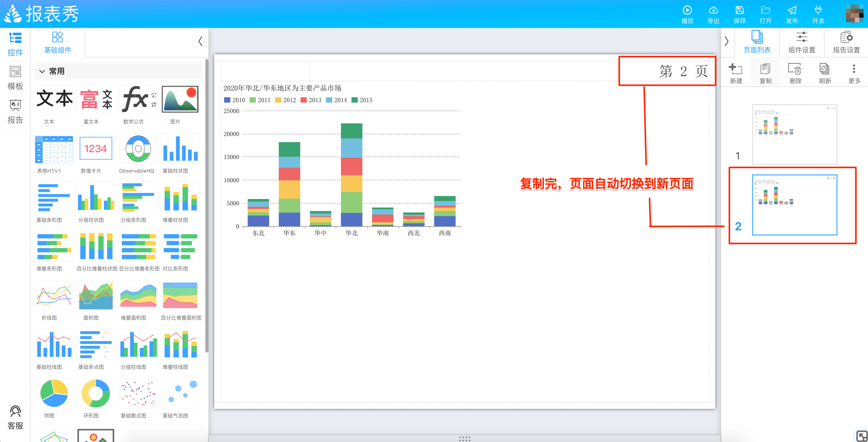Screen dimensions: 868x442
Task: Click the 华北 stacked bar in chart
Action: (x=351, y=175)
